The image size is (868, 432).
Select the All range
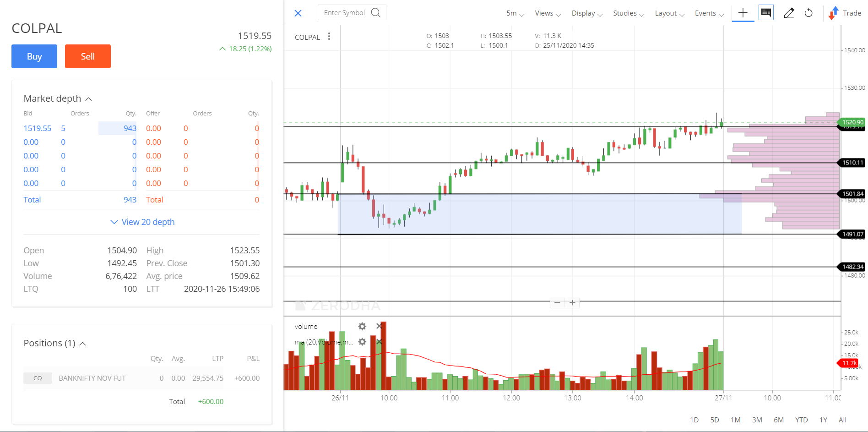[842, 420]
